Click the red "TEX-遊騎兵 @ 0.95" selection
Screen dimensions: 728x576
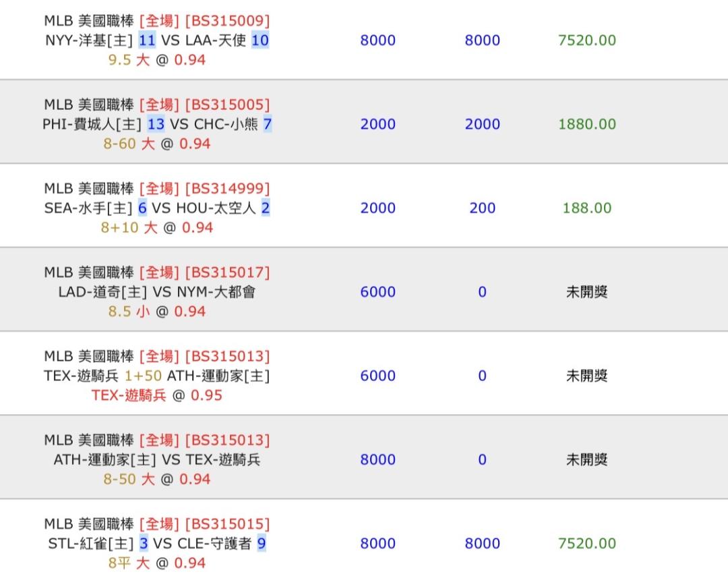(156, 395)
